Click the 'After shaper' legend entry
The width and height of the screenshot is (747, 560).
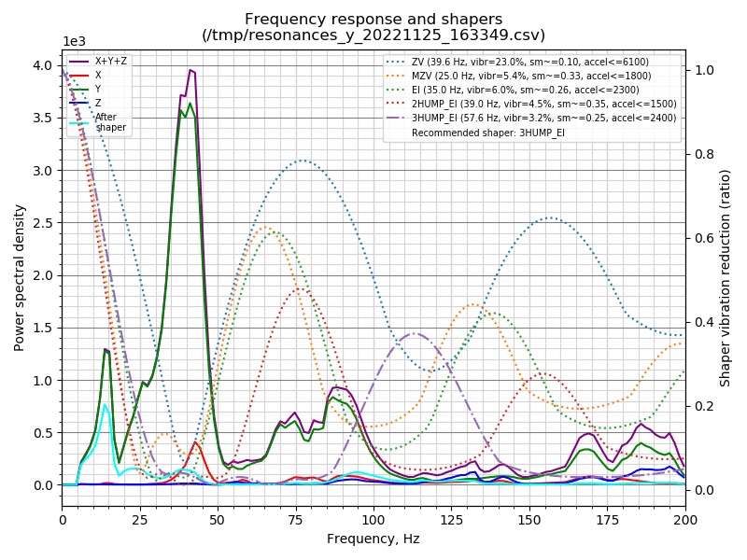click(x=98, y=122)
